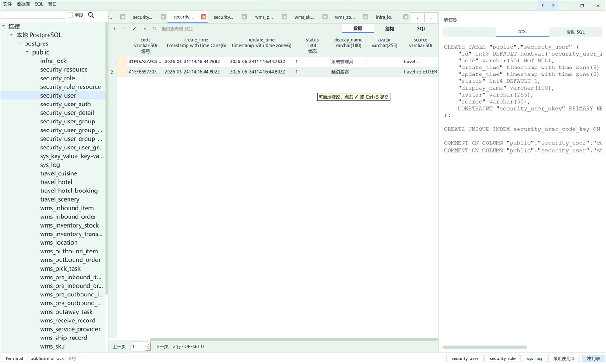Image resolution: width=606 pixels, height=364 pixels.
Task: Close the infra_lo... tab
Action: pyautogui.click(x=406, y=17)
